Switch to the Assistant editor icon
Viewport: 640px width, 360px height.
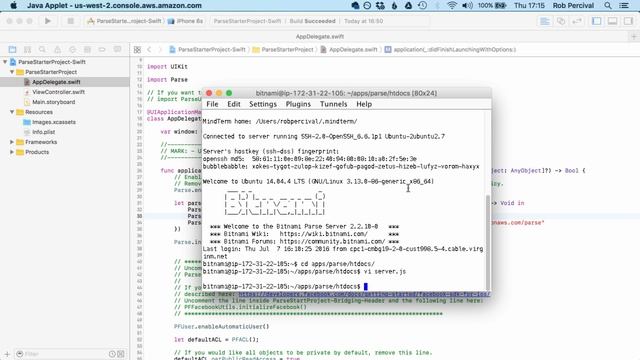(561, 21)
